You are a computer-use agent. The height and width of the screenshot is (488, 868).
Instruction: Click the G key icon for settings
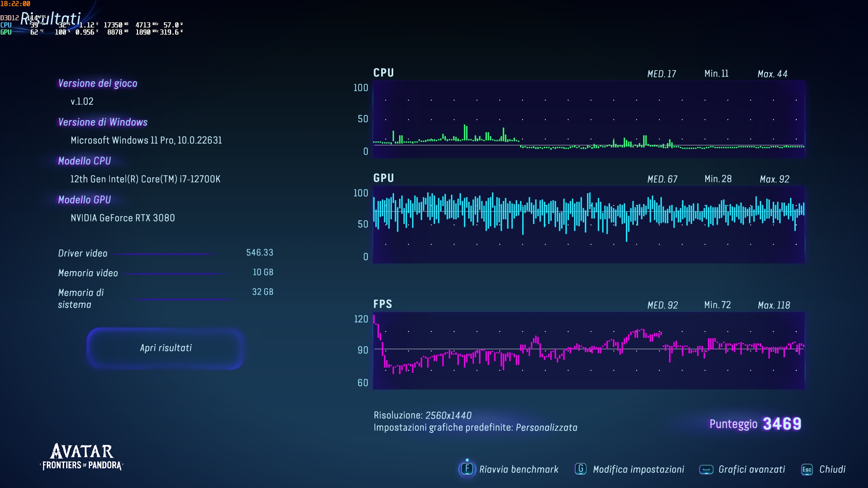pyautogui.click(x=580, y=469)
